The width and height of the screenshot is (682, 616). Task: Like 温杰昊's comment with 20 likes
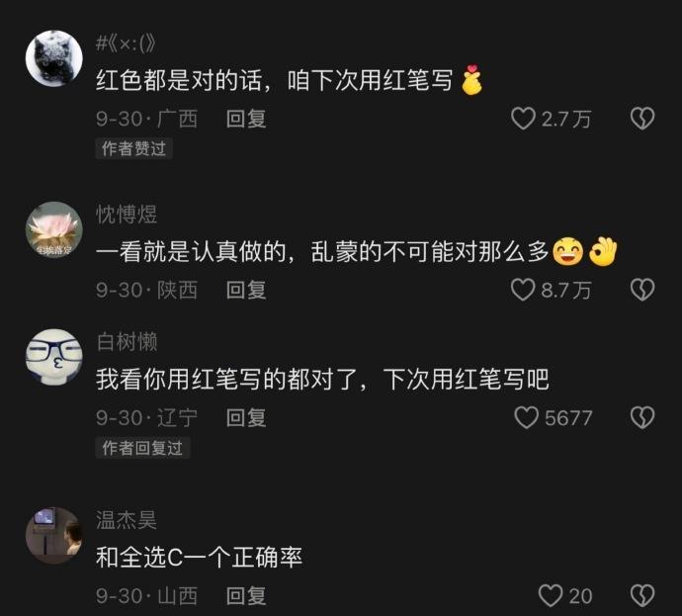[x=551, y=595]
